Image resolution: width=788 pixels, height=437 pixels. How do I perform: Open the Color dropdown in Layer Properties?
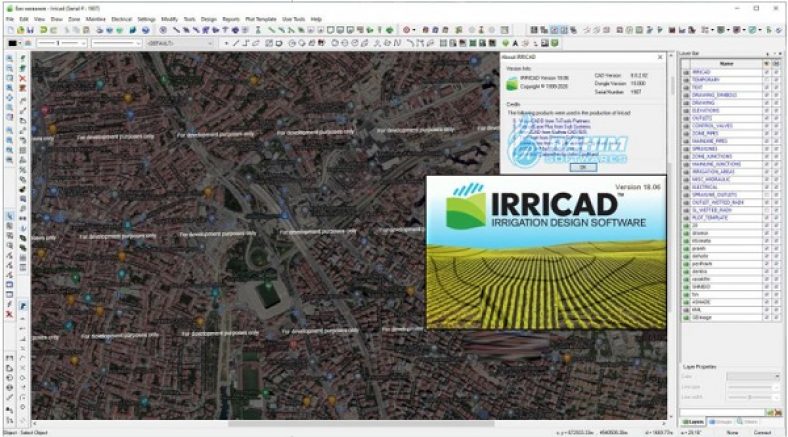click(753, 376)
